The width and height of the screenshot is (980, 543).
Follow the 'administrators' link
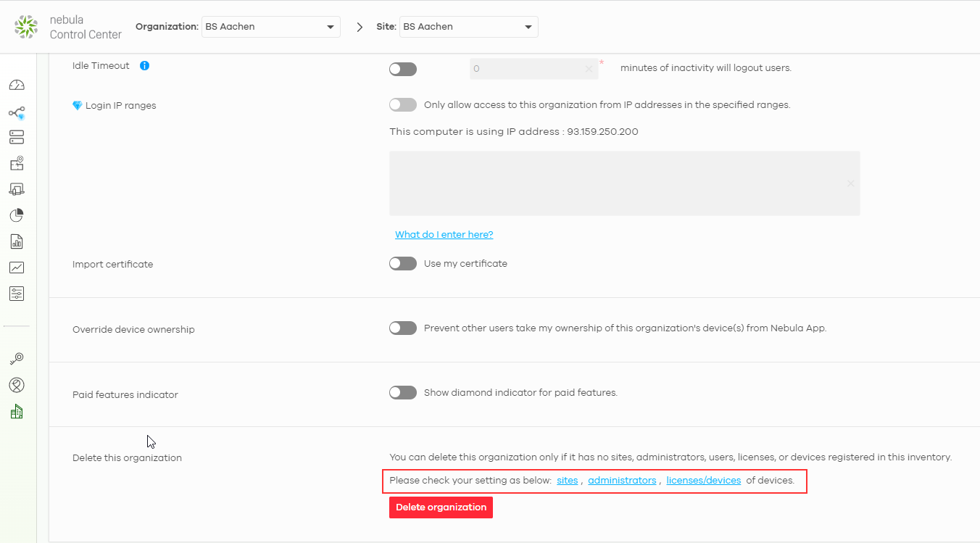(622, 480)
